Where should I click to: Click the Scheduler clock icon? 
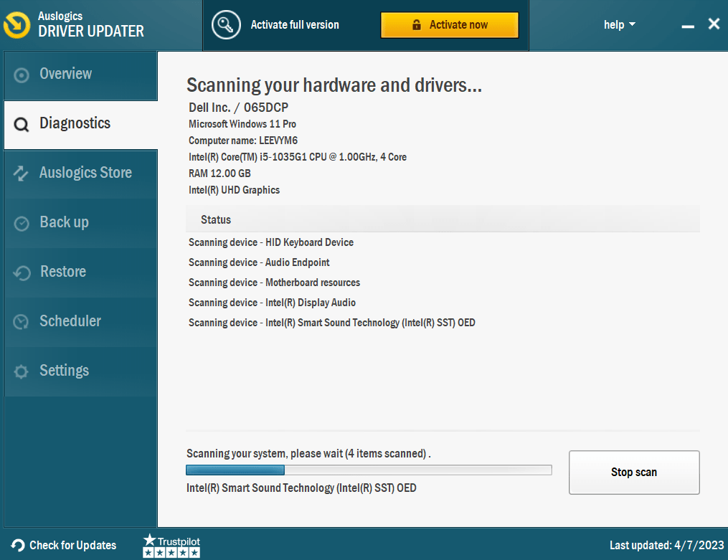pos(22,322)
